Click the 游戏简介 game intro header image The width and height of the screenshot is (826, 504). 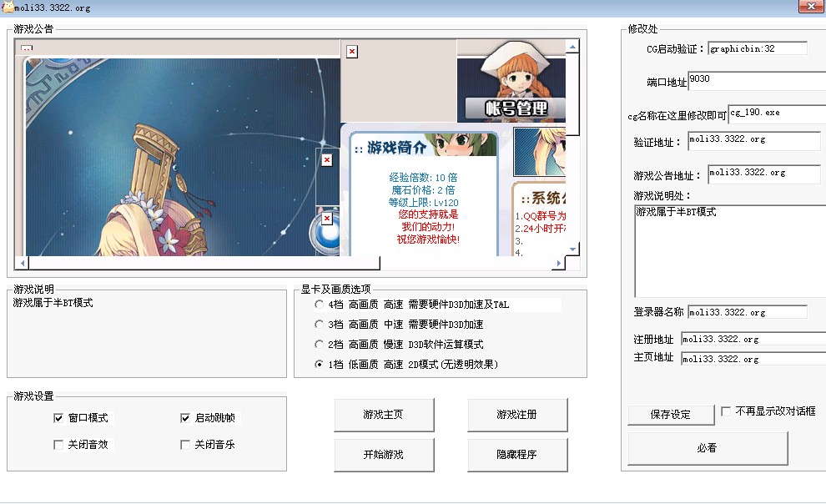(x=423, y=146)
